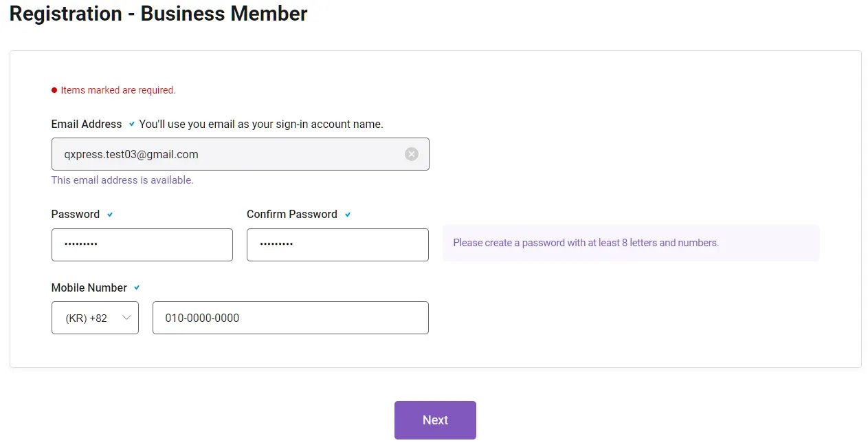Select the Confirm Password input box
The height and width of the screenshot is (445, 868).
point(337,245)
